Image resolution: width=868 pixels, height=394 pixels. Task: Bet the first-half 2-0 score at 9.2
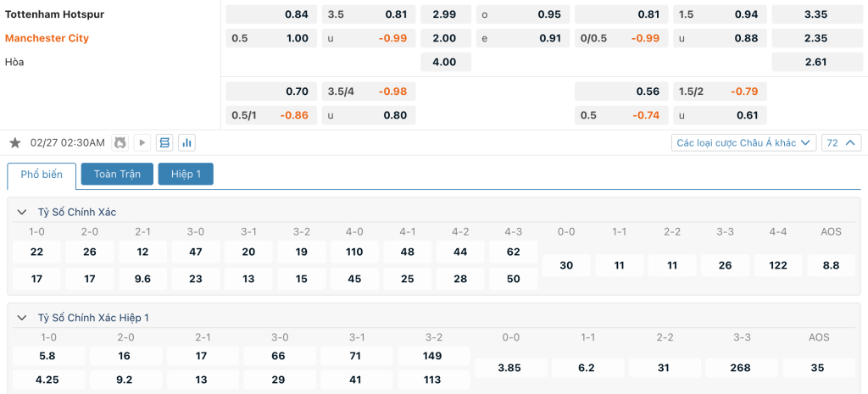point(125,380)
